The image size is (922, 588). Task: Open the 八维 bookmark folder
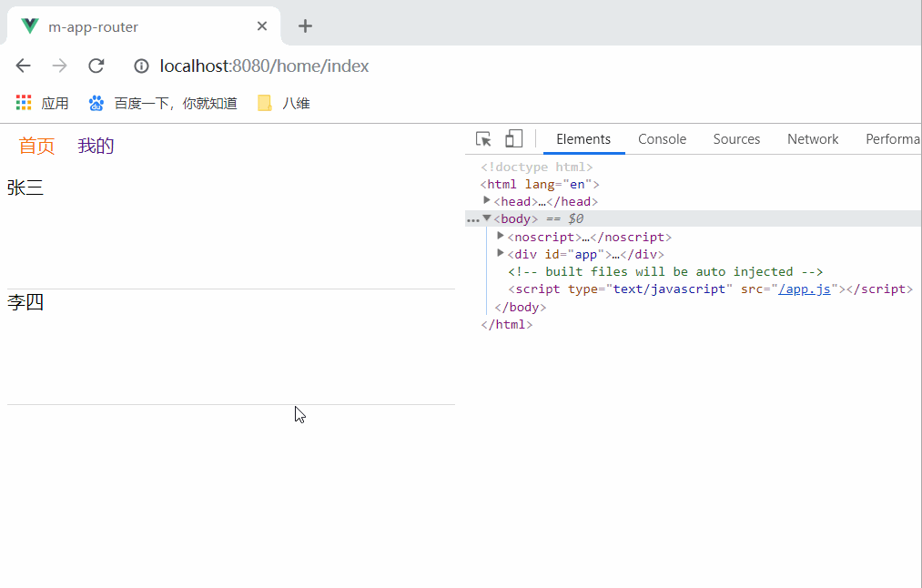(284, 103)
